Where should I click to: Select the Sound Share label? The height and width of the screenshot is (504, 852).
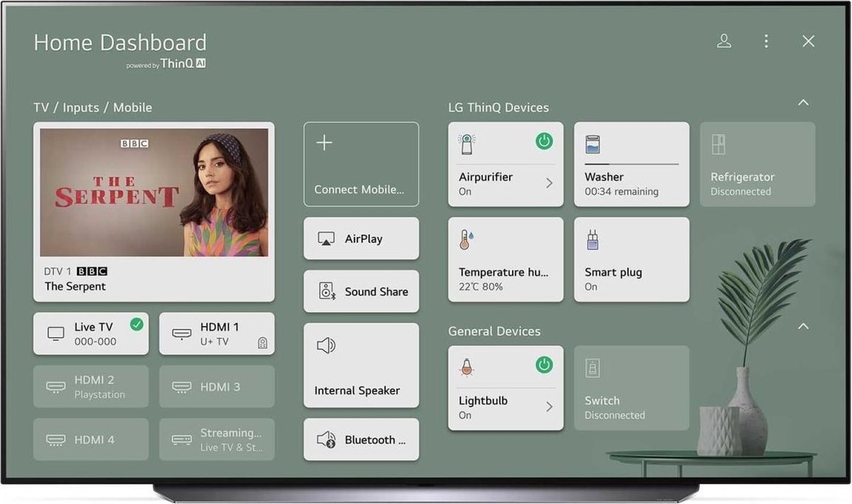tap(376, 291)
